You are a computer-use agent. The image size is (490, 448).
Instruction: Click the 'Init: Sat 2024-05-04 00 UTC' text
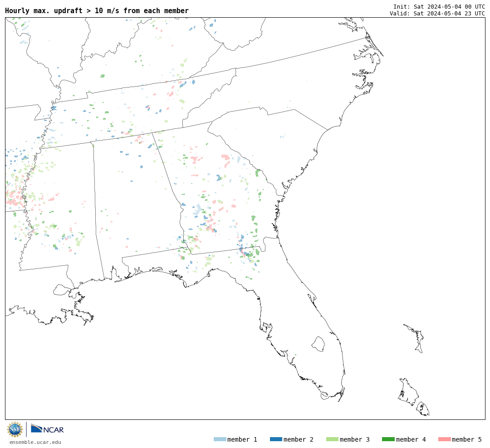(439, 6)
